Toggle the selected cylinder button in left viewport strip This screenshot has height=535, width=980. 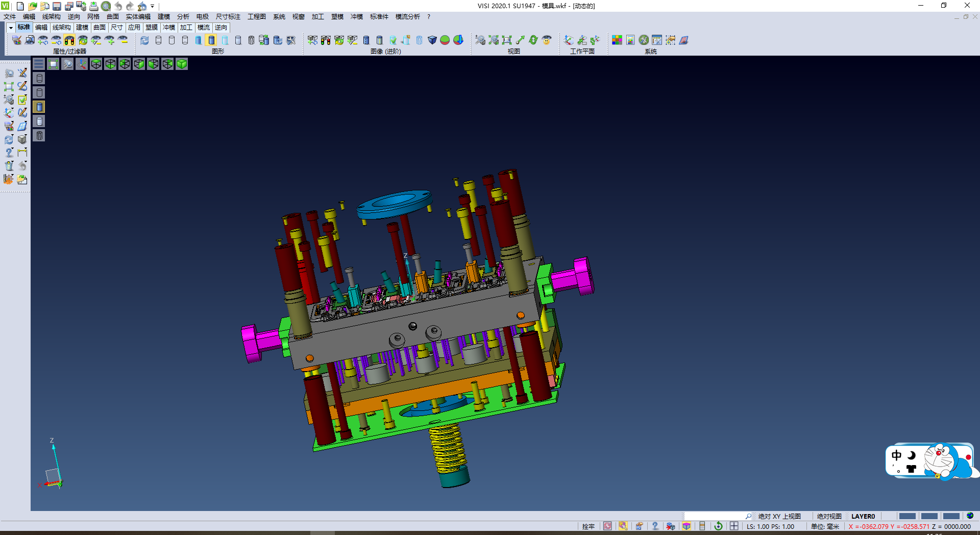[x=39, y=107]
